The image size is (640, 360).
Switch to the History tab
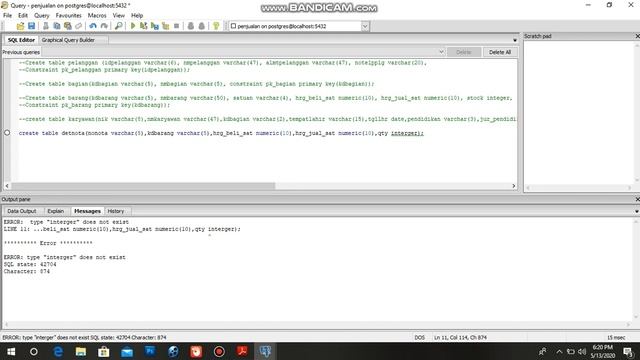(x=116, y=211)
